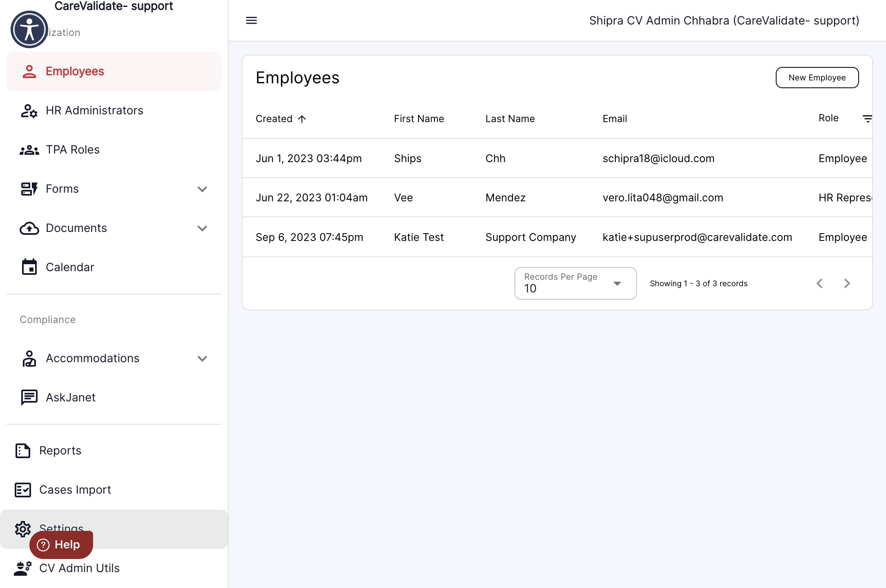886x588 pixels.
Task: Click the HR Administrators icon
Action: pos(29,111)
